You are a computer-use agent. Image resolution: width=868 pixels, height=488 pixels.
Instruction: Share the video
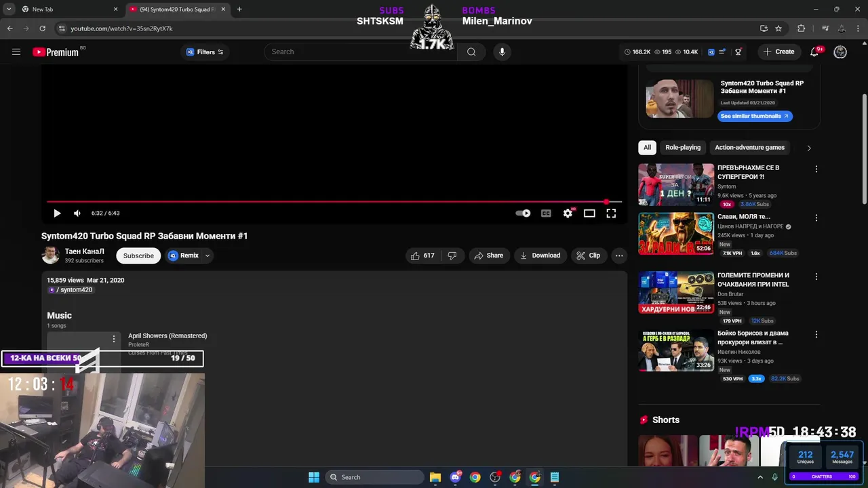click(488, 256)
